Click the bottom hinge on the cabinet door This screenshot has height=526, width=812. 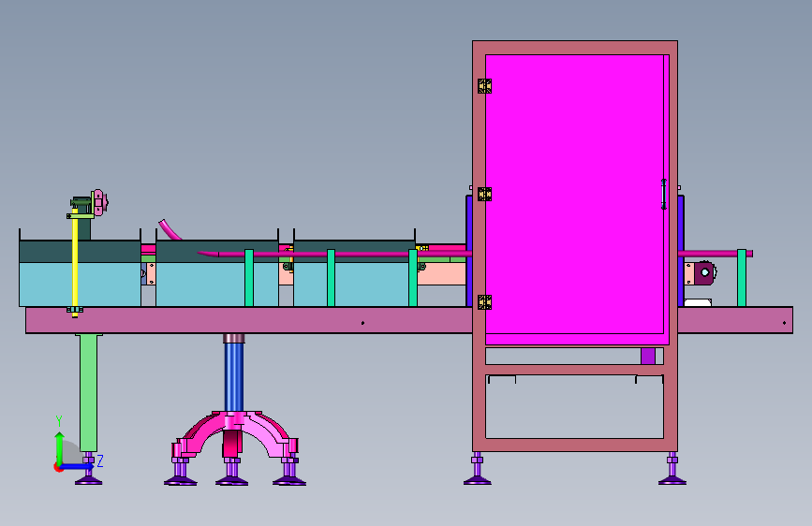coord(484,302)
